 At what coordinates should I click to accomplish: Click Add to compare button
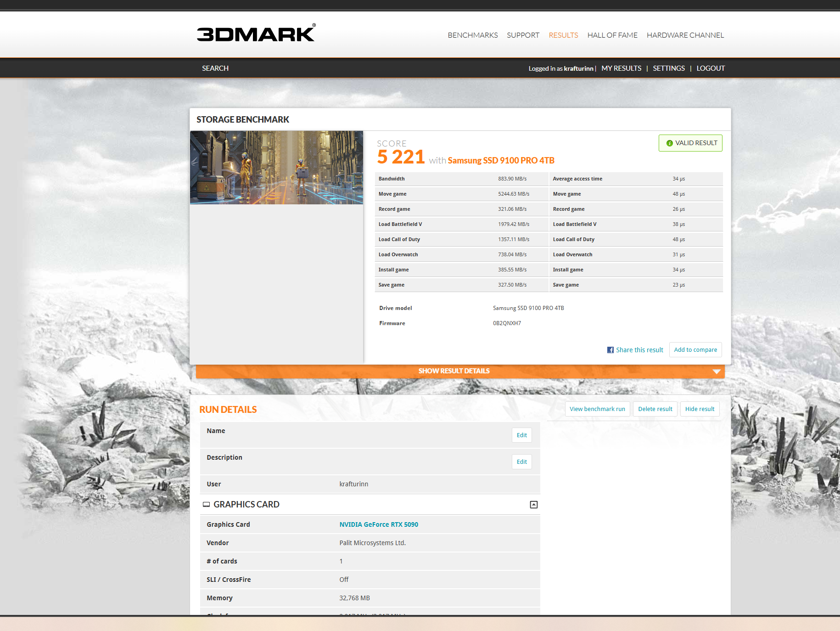[x=695, y=350]
